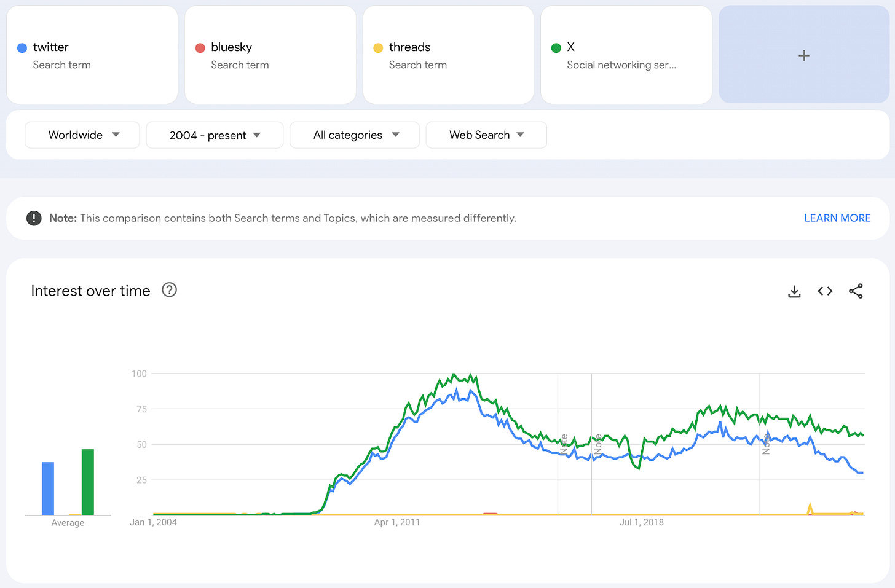Screen dimensions: 895x588
Task: Share the Interest over time chart
Action: [x=856, y=291]
